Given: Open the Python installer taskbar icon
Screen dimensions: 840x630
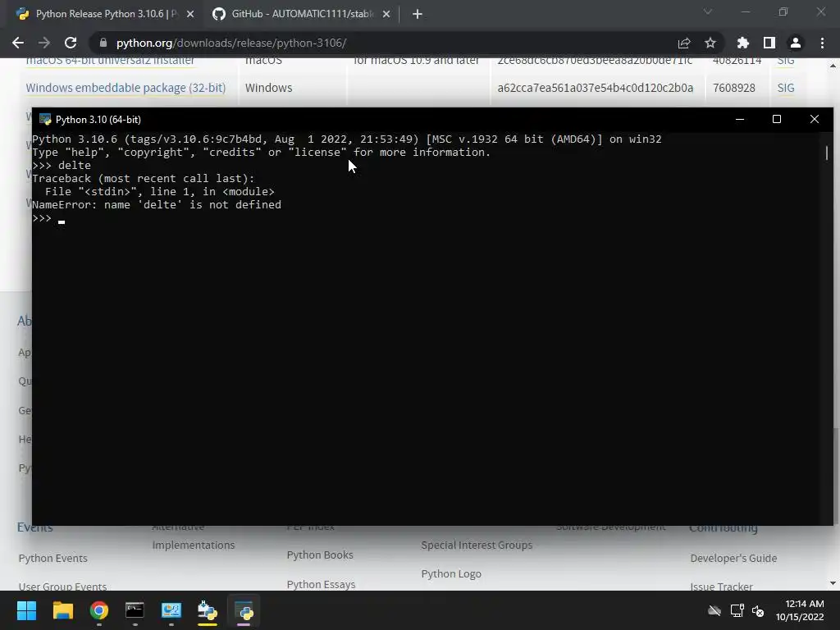Looking at the screenshot, I should 208,610.
